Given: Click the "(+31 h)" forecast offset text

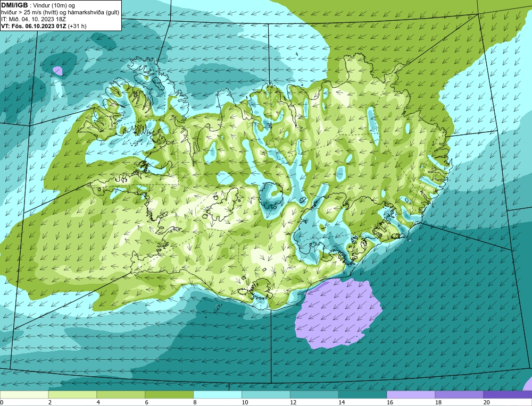Looking at the screenshot, I should pos(77,26).
